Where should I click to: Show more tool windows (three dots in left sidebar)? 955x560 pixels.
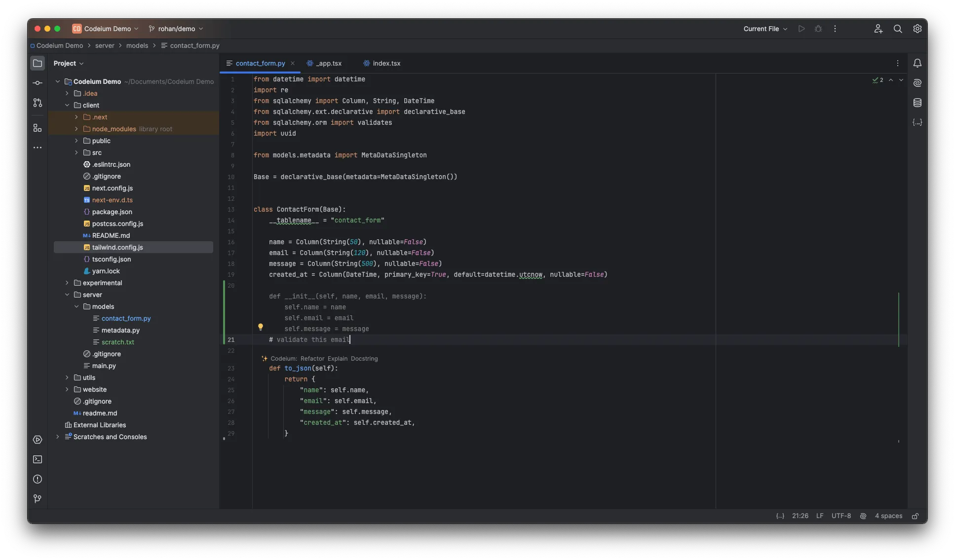(38, 148)
